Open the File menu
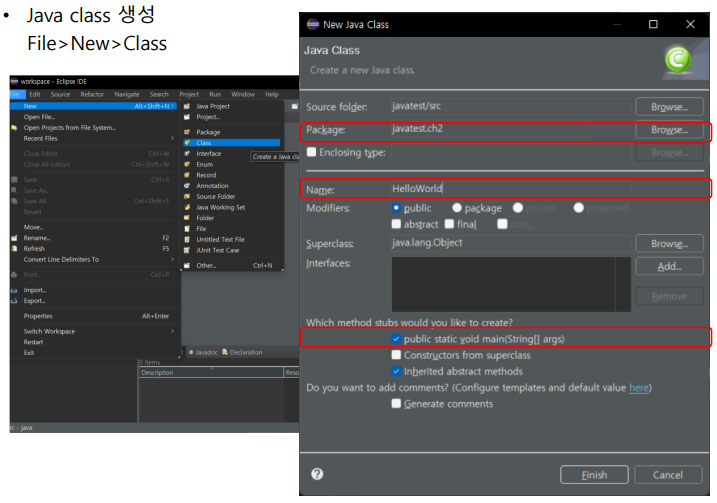The height and width of the screenshot is (503, 717). [15, 94]
